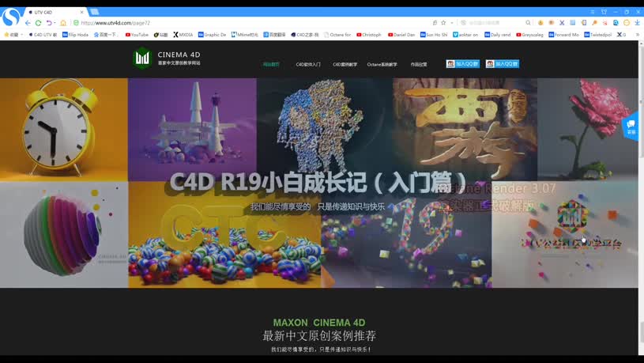Click the purple undo-close arrow icon
The height and width of the screenshot is (363, 644).
pos(48,23)
